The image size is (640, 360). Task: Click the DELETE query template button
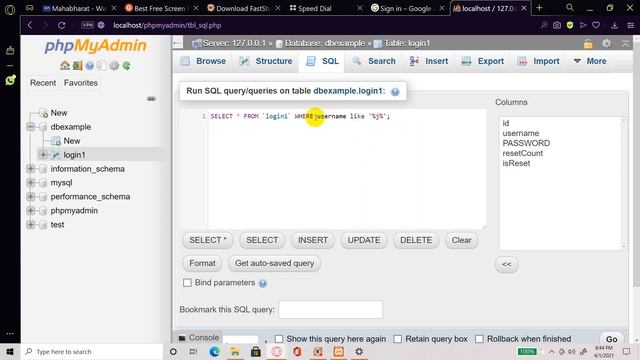coord(416,240)
